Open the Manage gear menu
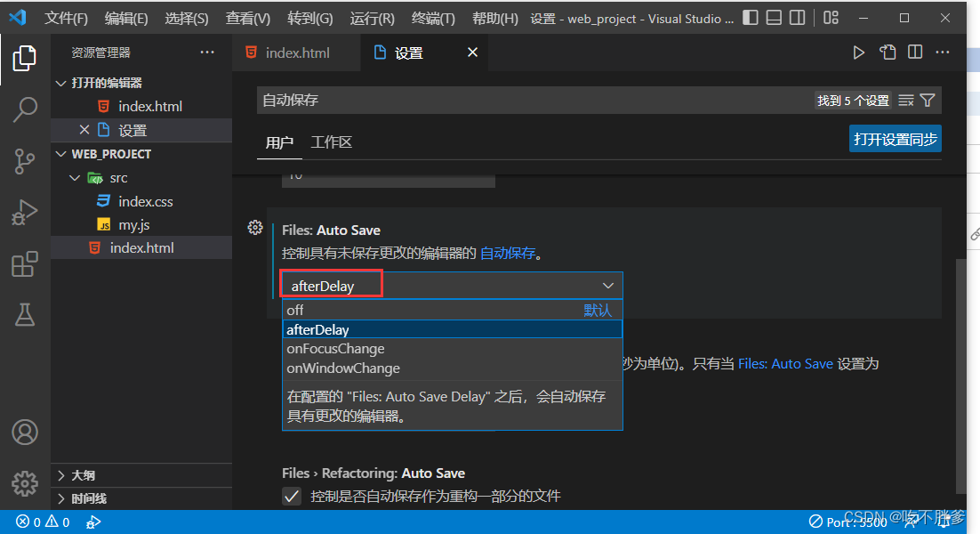 [24, 483]
